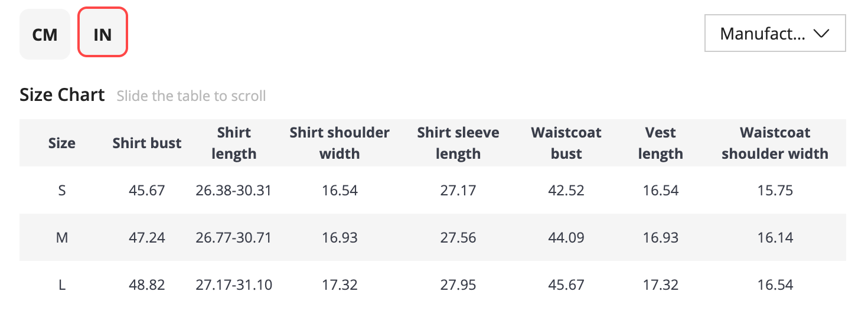Click the Shirt sleeve length header

(x=458, y=143)
